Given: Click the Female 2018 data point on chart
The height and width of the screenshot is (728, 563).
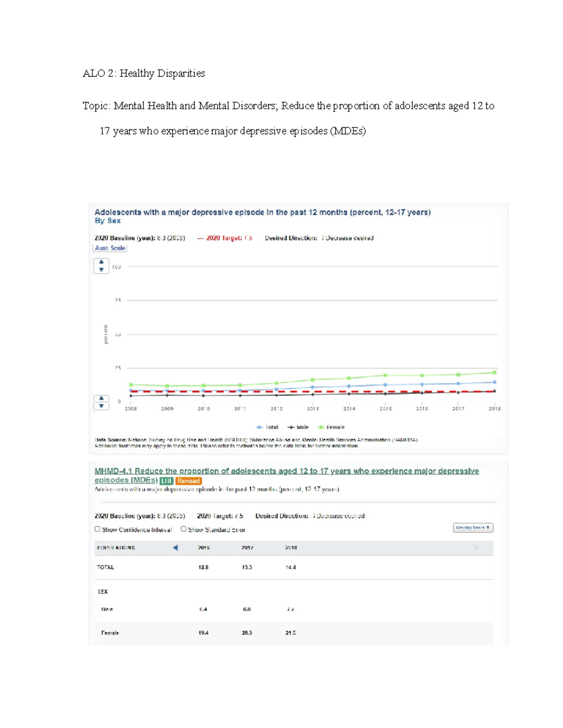Looking at the screenshot, I should (495, 373).
